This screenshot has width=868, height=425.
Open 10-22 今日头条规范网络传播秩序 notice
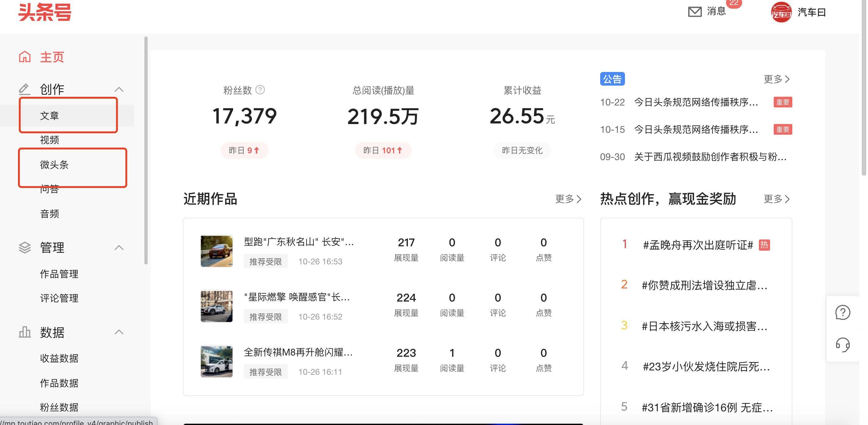point(696,102)
